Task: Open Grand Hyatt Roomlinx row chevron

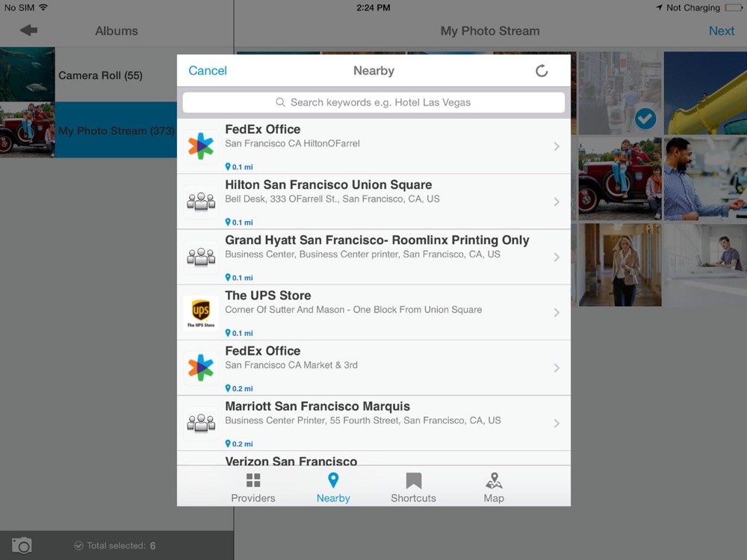Action: point(557,257)
